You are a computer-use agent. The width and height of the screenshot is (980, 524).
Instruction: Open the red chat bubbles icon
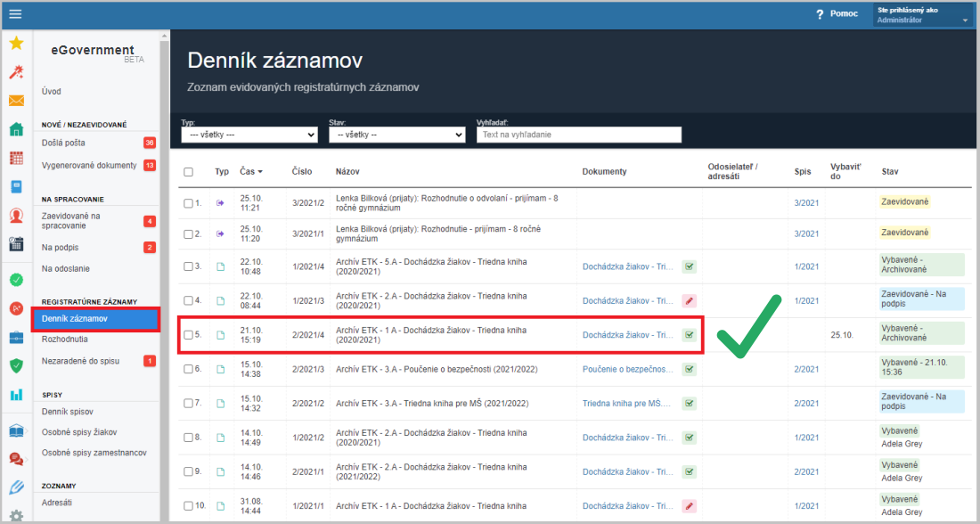point(16,459)
